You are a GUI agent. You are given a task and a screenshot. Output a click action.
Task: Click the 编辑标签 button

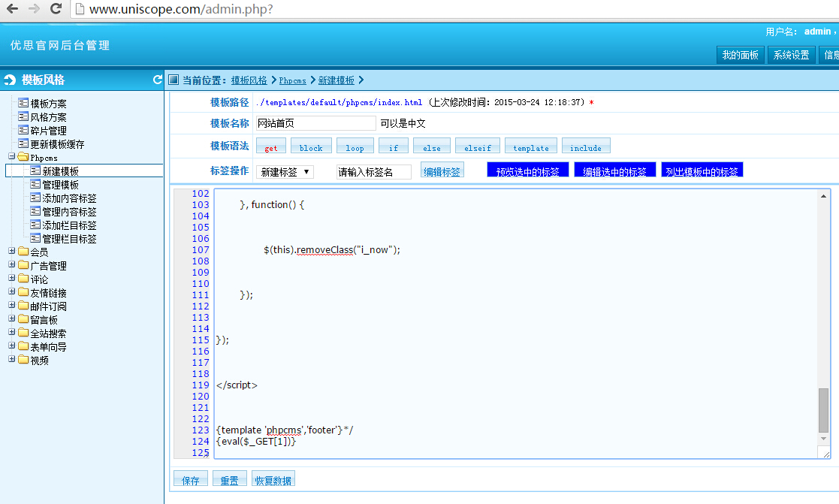(x=442, y=171)
